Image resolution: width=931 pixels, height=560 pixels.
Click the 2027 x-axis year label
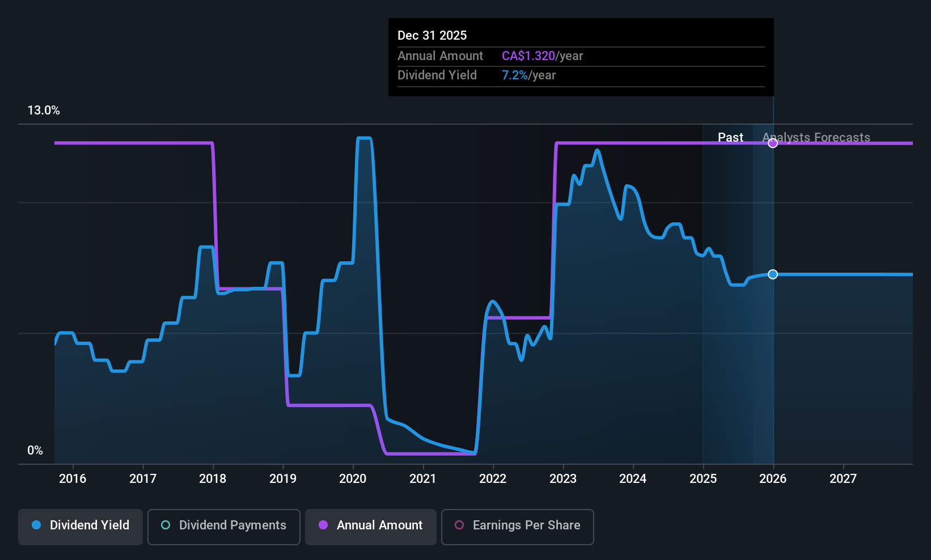[x=843, y=479]
